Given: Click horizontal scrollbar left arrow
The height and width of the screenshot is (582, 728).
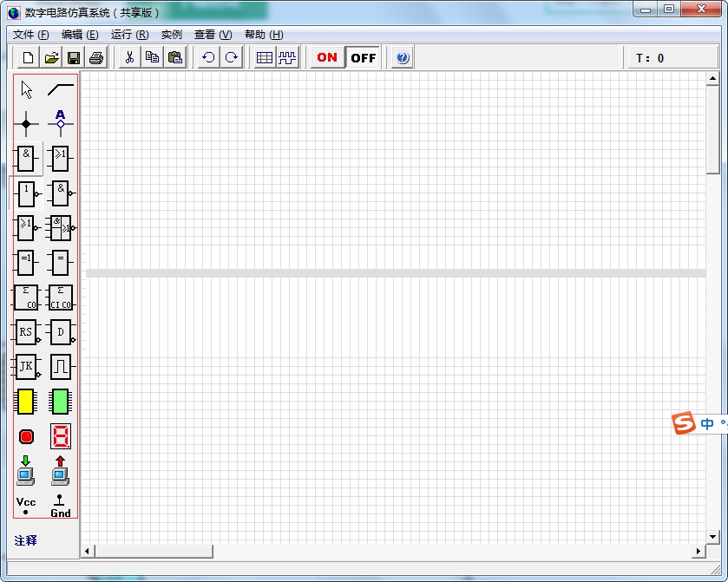Looking at the screenshot, I should pos(88,552).
